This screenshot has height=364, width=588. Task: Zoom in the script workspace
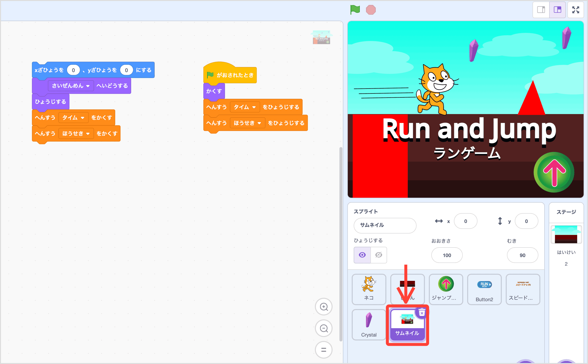tap(324, 307)
